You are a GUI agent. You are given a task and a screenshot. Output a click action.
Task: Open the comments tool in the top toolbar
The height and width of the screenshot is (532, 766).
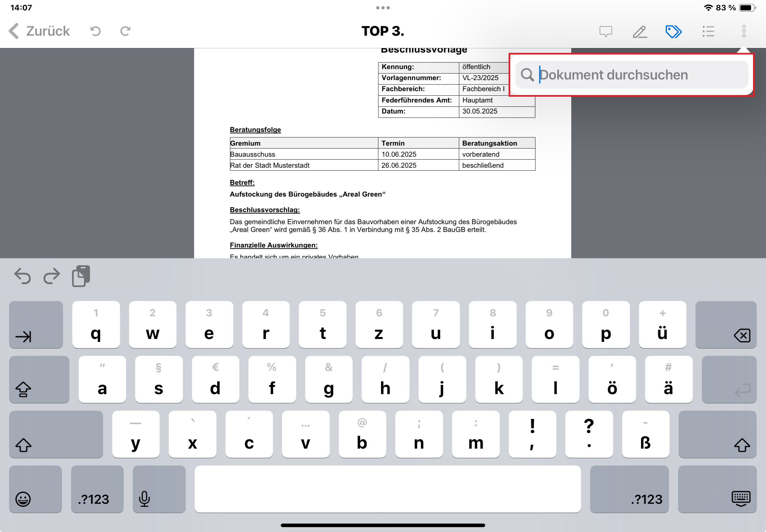click(x=606, y=31)
